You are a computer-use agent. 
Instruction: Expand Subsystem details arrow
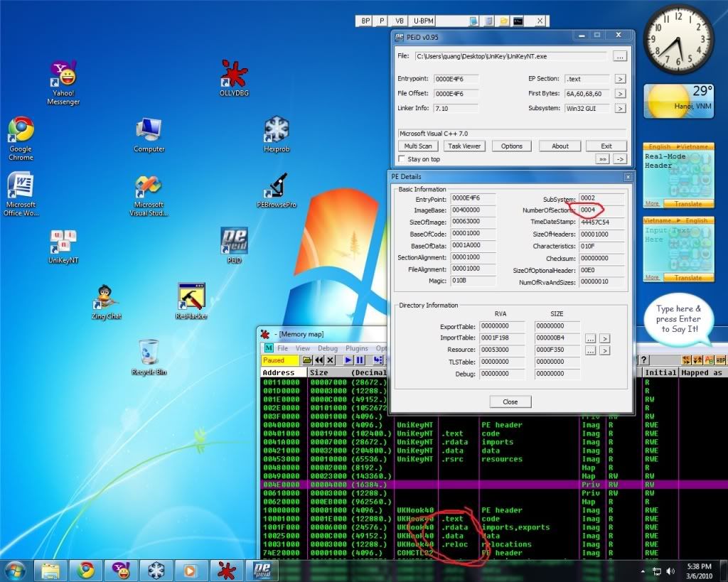620,108
